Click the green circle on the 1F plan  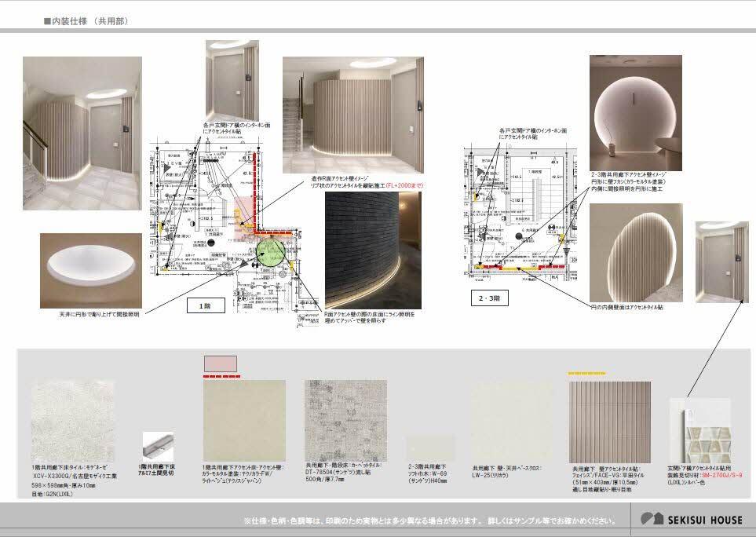272,251
